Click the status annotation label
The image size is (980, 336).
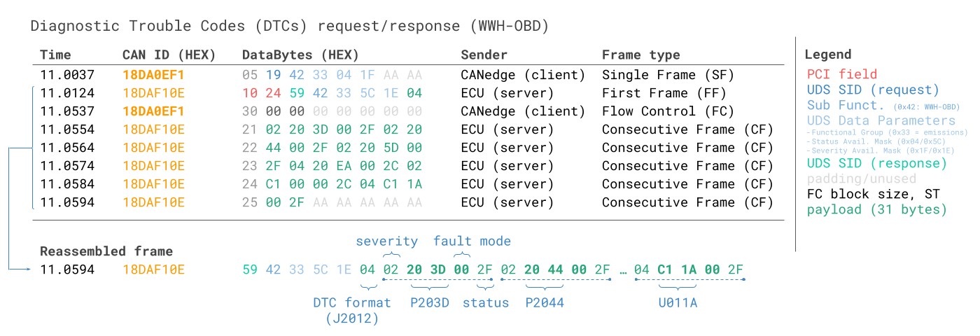pos(486,303)
